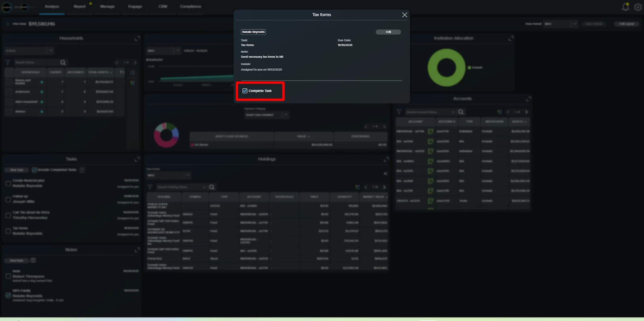
Task: Check the Tax forms task in the Tasks list
Action: (8, 231)
